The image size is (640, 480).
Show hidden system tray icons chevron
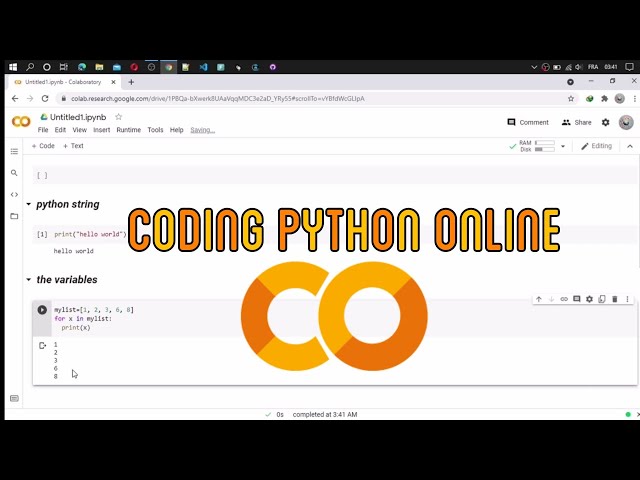[x=534, y=67]
